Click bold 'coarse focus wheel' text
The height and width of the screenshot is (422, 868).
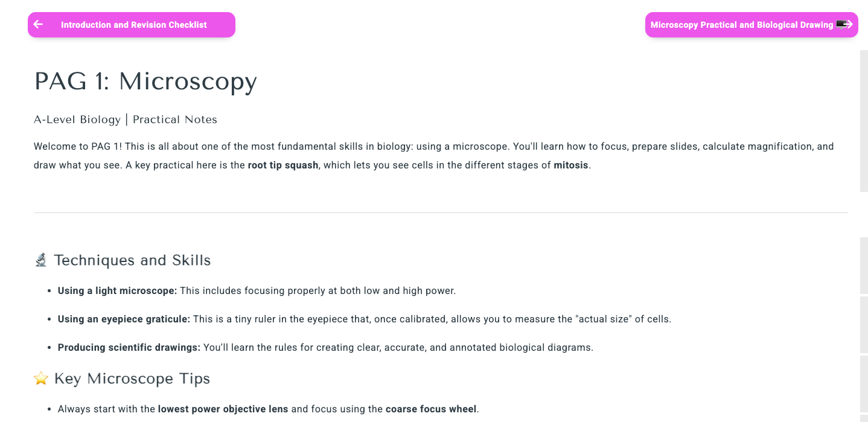click(431, 409)
